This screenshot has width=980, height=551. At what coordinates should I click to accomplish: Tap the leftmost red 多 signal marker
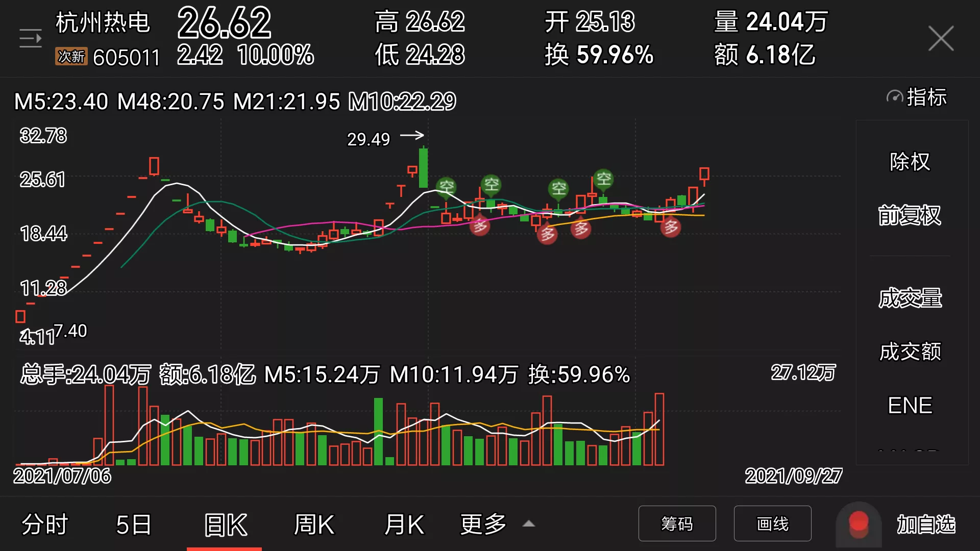(x=479, y=225)
